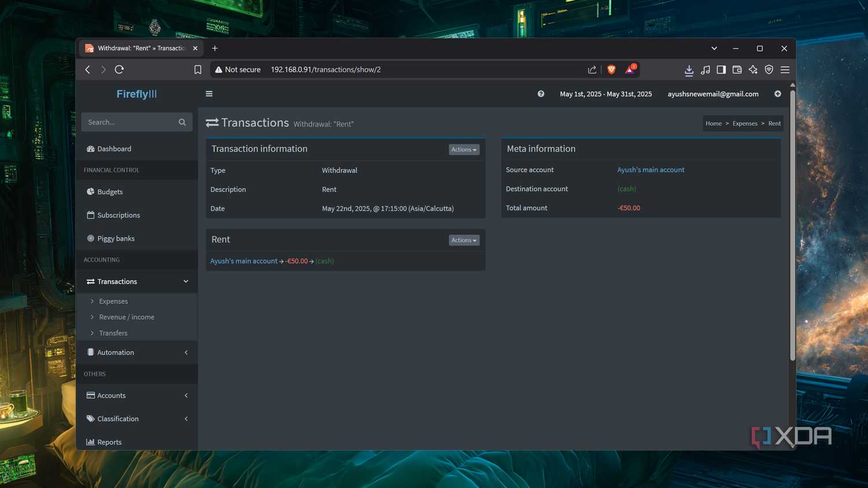The height and width of the screenshot is (488, 868).
Task: Click the Expenses breadcrumb link
Action: pyautogui.click(x=745, y=123)
